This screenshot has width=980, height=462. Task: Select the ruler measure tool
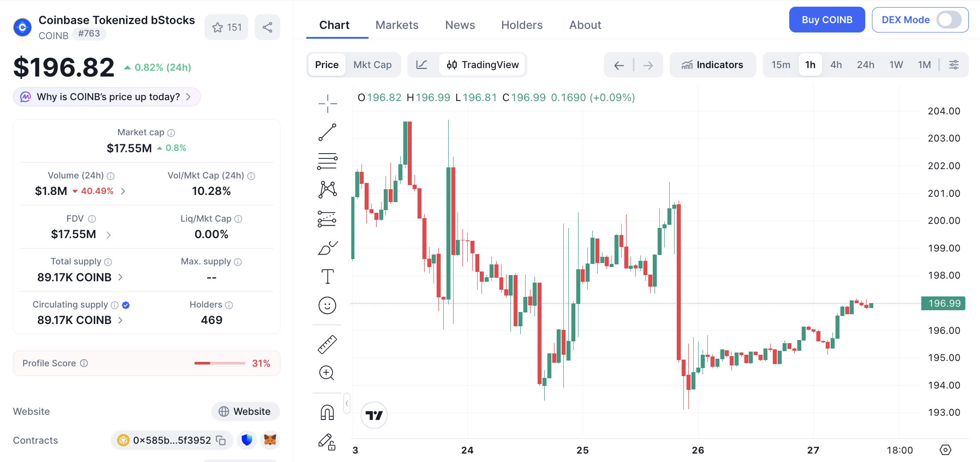[x=327, y=344]
